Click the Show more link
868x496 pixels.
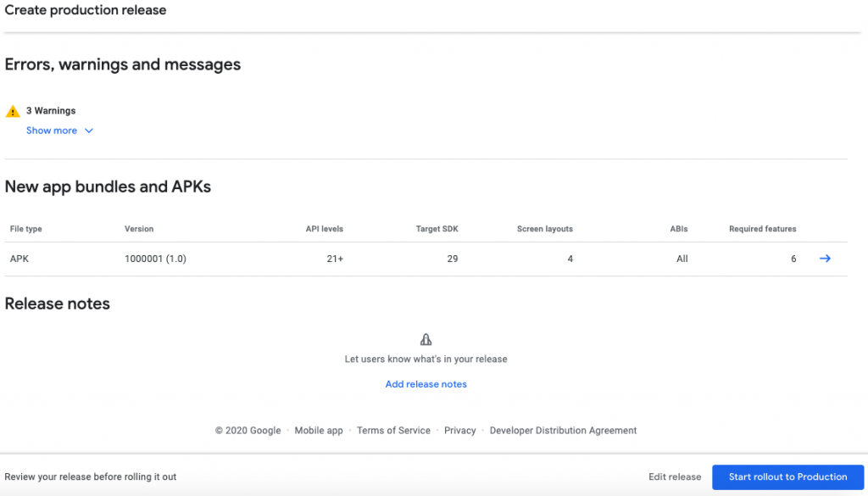point(52,131)
